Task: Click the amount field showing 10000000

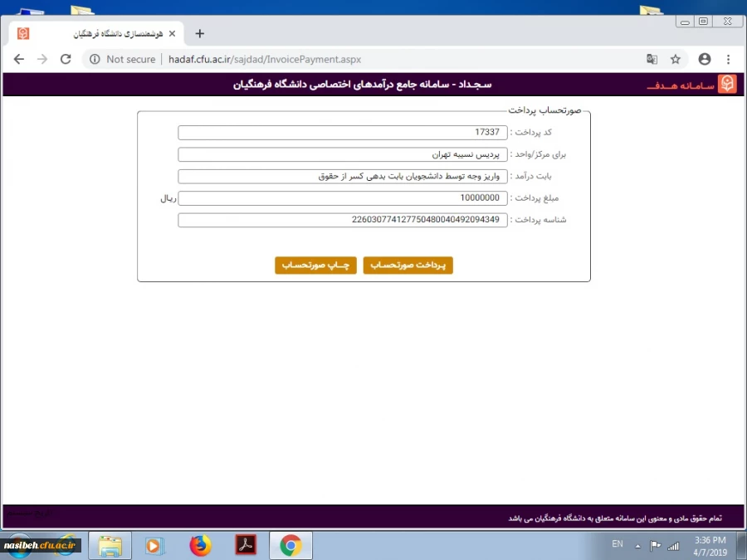Action: [x=342, y=198]
